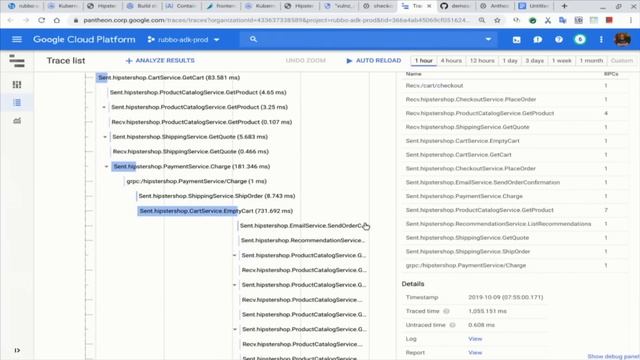Go to the browser home page

(57, 20)
